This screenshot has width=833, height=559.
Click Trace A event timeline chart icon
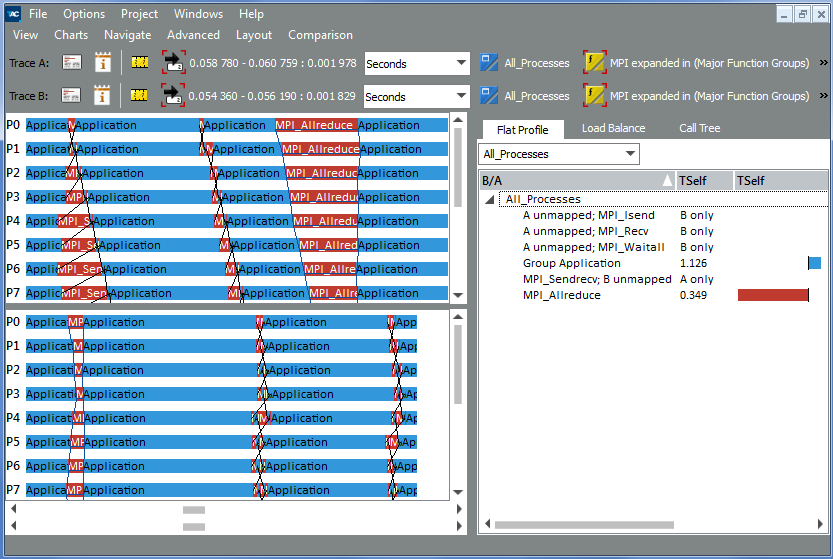pyautogui.click(x=139, y=63)
